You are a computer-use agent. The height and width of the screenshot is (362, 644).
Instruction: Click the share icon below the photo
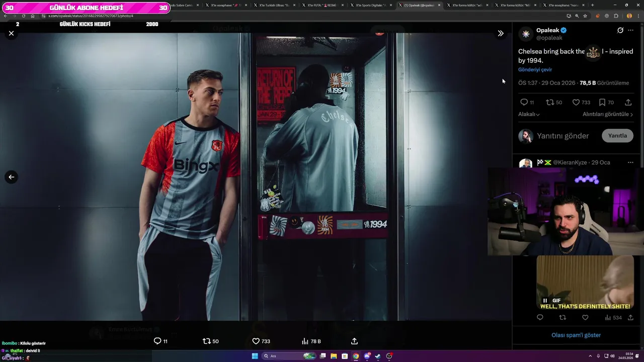pyautogui.click(x=354, y=341)
